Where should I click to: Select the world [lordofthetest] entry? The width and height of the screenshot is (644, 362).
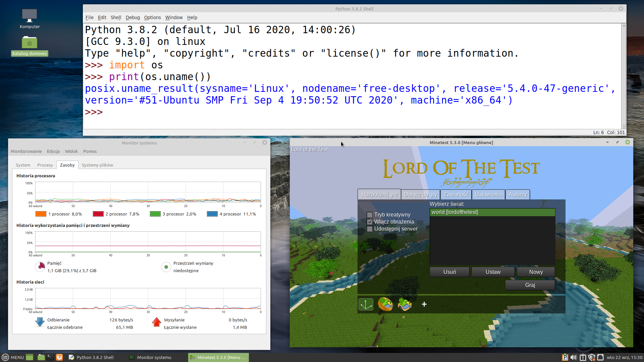pyautogui.click(x=492, y=212)
